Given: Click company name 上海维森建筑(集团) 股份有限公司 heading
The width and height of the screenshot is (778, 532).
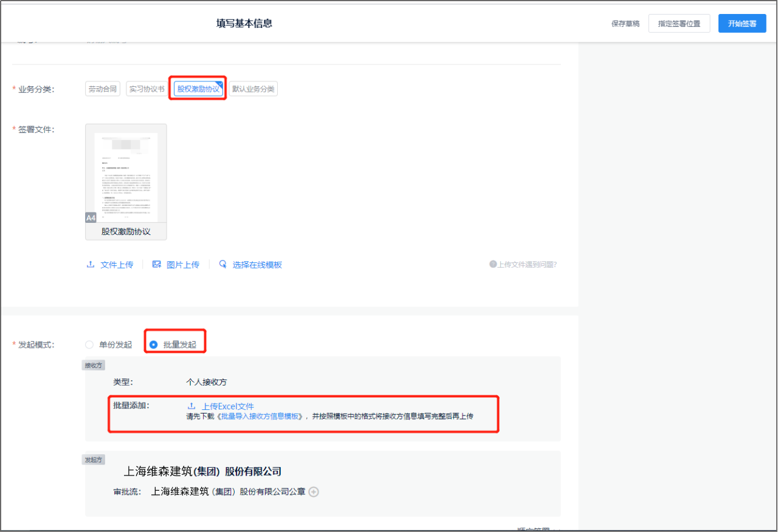Looking at the screenshot, I should 202,471.
